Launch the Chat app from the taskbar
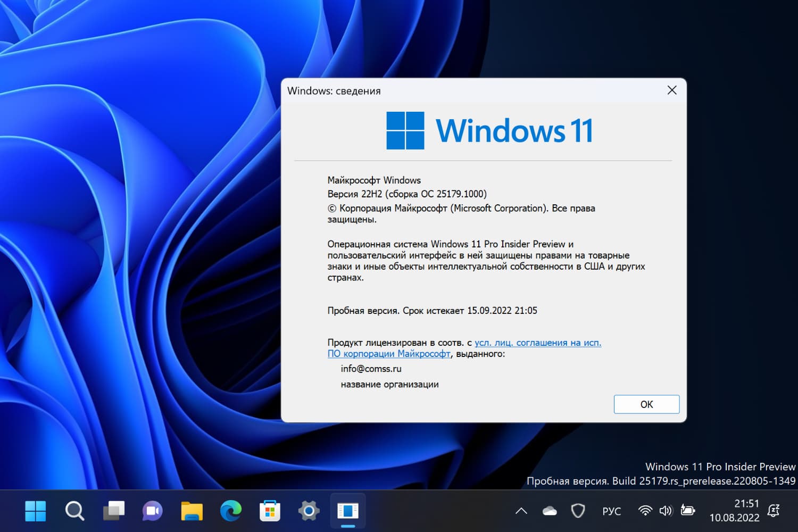Image resolution: width=798 pixels, height=532 pixels. tap(153, 511)
